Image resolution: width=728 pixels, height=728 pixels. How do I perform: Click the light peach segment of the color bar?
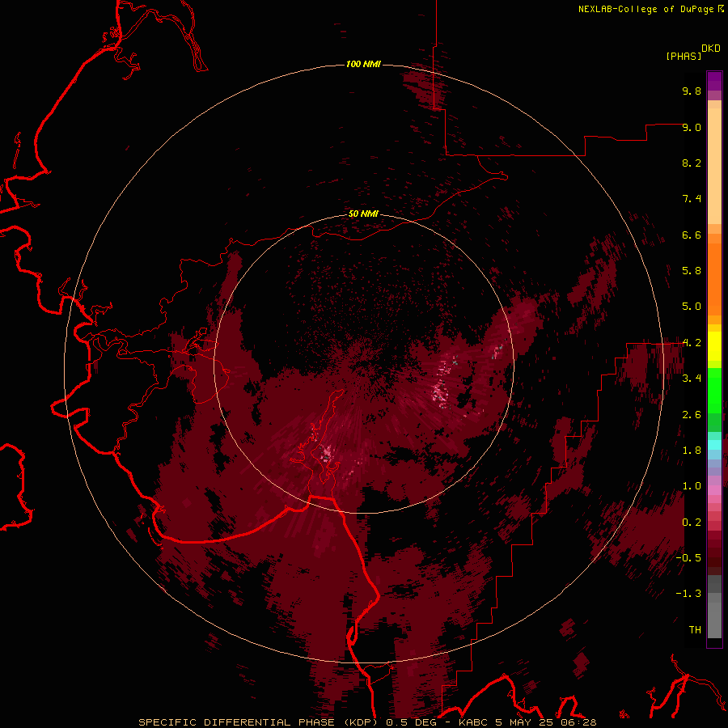tap(714, 166)
